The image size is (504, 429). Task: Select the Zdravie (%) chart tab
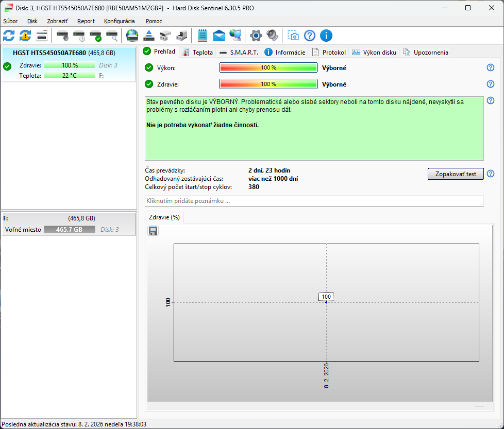click(164, 217)
